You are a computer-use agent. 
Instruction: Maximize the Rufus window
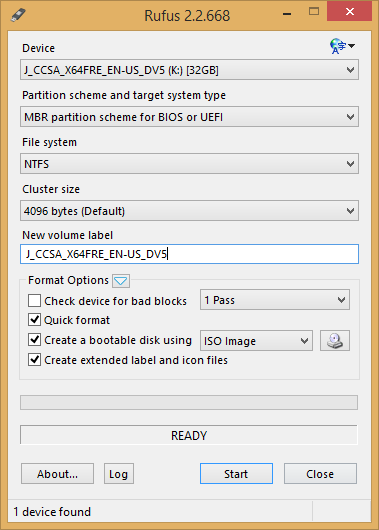(x=314, y=12)
